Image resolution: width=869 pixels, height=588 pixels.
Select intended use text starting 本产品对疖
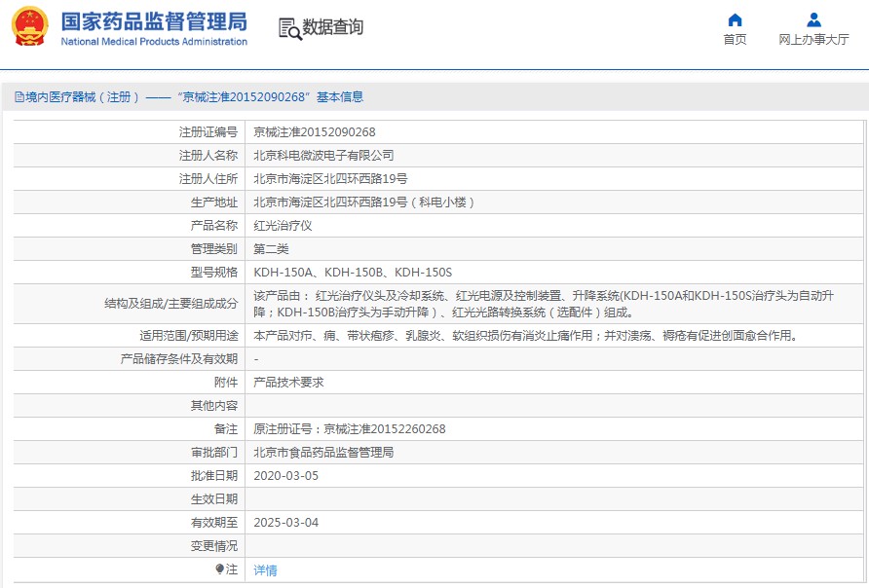point(525,336)
